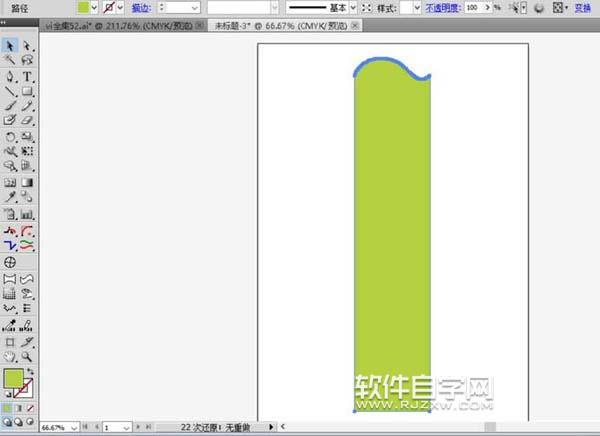This screenshot has height=436, width=600.
Task: Select the Rectangle tool
Action: (x=27, y=91)
